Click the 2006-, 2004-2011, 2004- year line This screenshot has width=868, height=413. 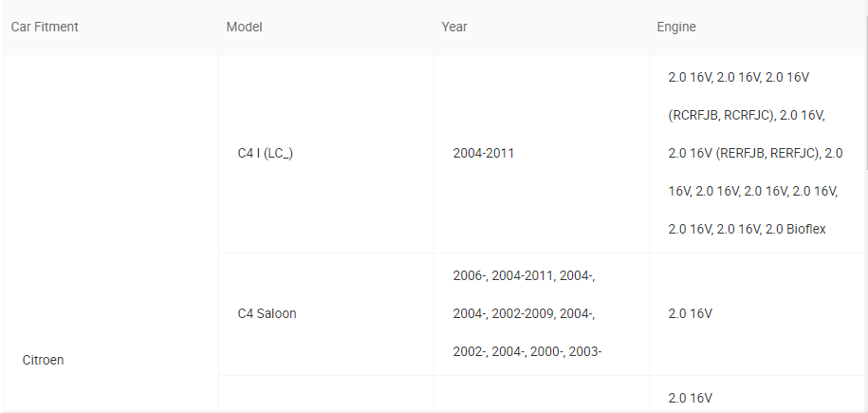tap(524, 275)
